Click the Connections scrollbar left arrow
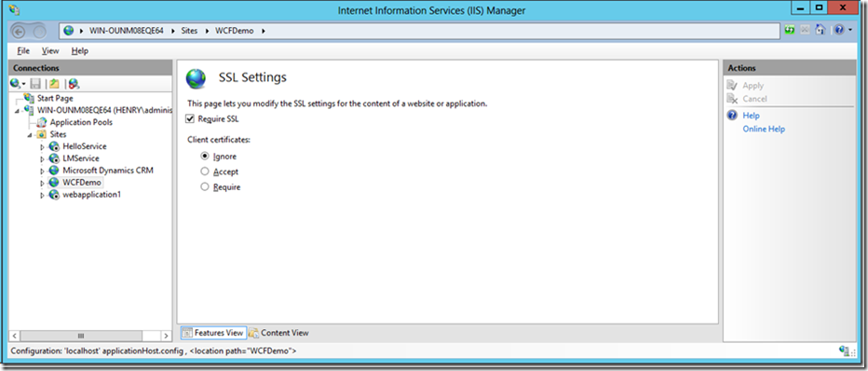This screenshot has height=371, width=868. pos(15,336)
